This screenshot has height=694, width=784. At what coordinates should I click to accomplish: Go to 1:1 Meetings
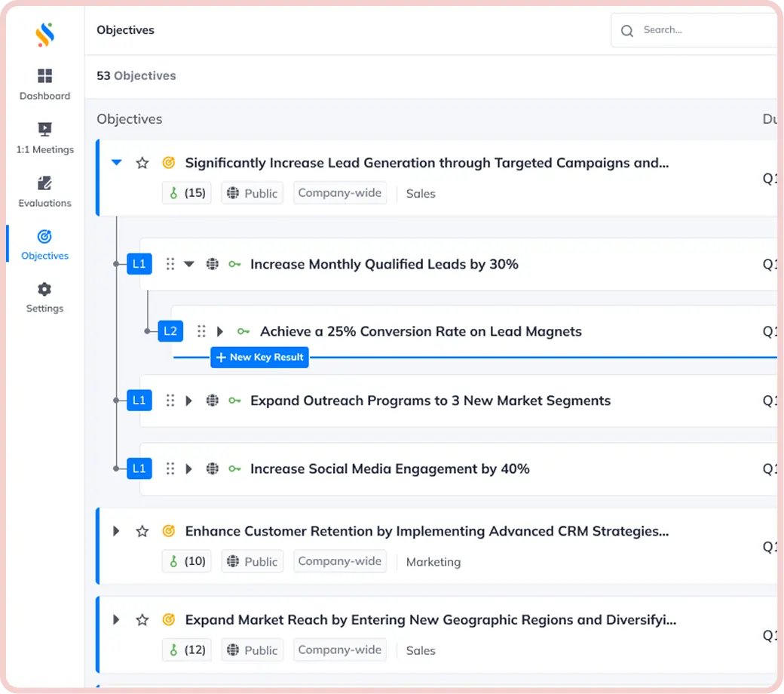(44, 138)
